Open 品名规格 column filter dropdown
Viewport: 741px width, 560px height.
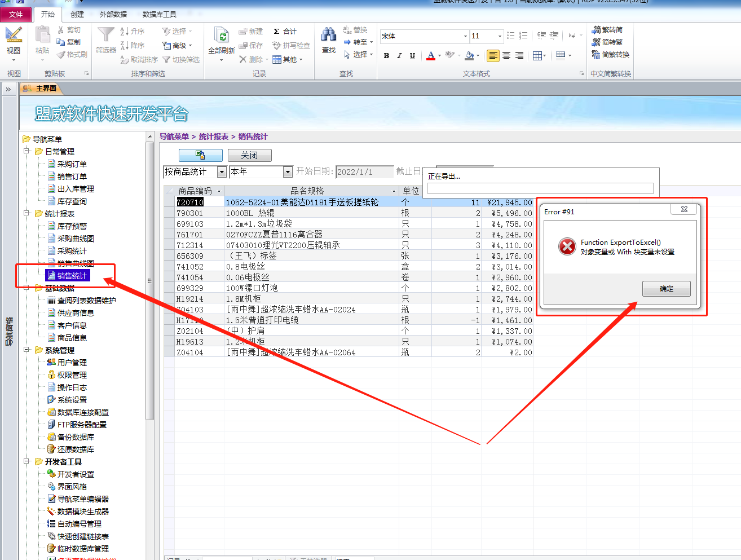(394, 191)
